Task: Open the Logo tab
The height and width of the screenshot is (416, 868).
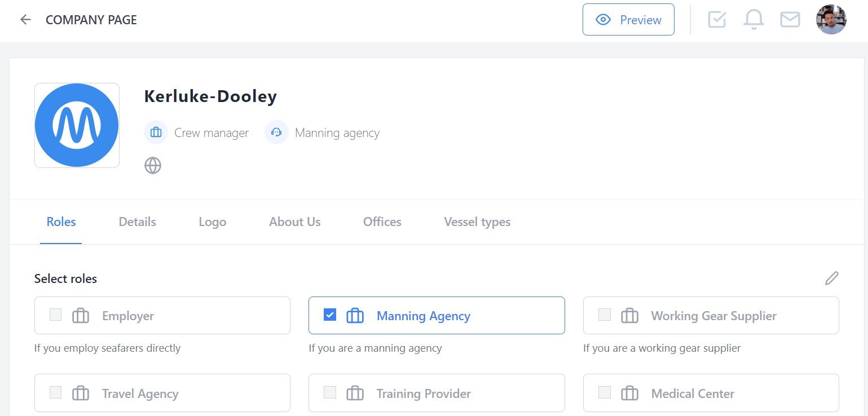Action: 213,222
